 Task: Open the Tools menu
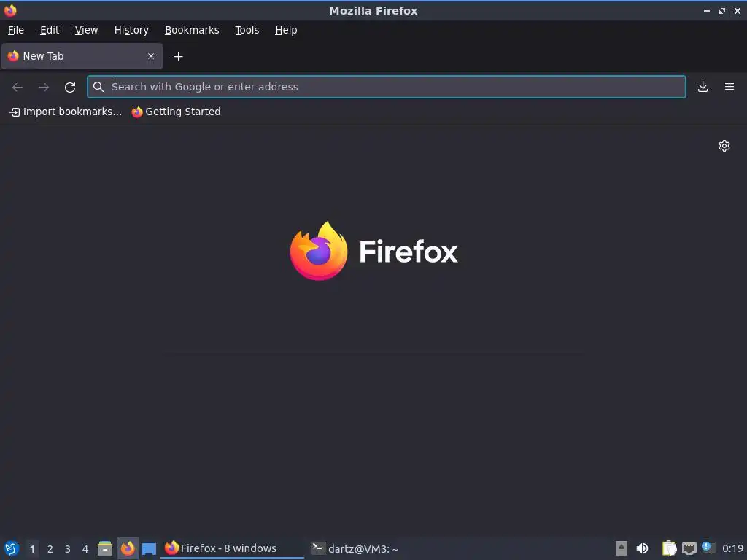(247, 30)
